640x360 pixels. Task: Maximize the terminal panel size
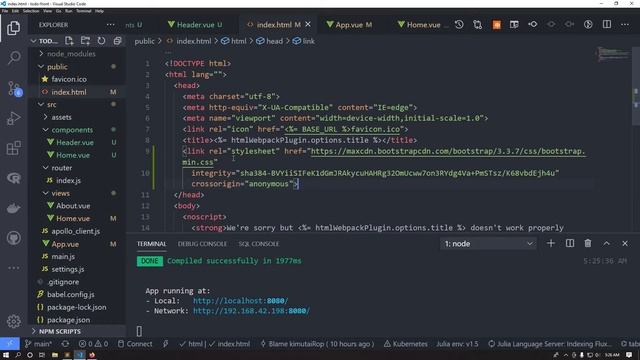click(607, 243)
